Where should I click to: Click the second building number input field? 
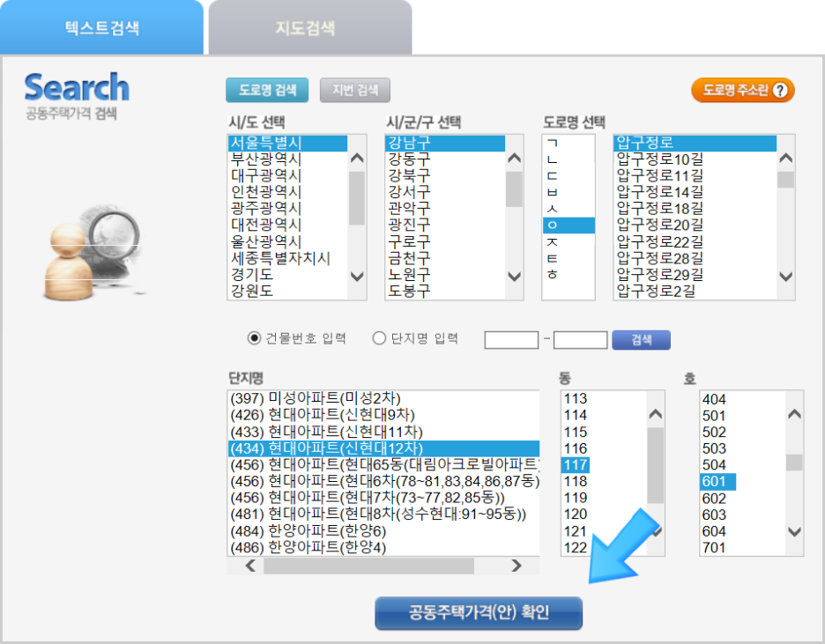[x=580, y=339]
